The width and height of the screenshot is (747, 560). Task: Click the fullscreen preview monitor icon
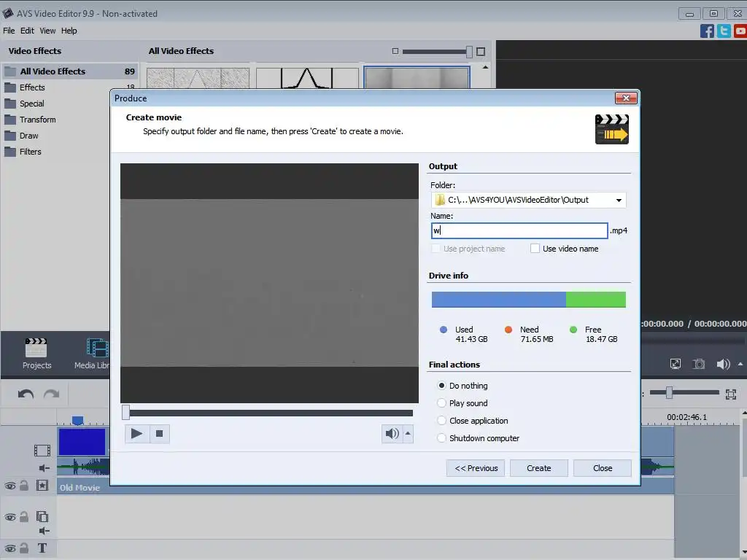tap(676, 365)
